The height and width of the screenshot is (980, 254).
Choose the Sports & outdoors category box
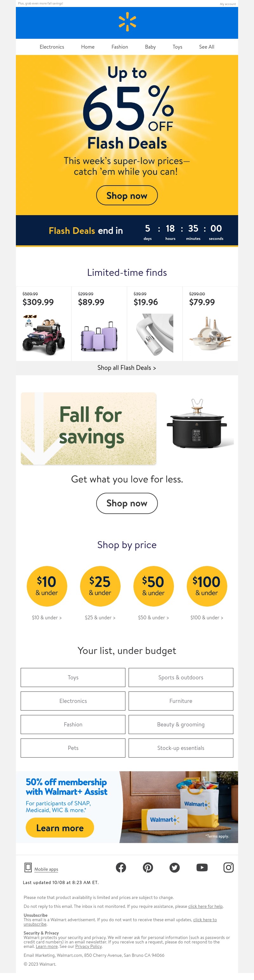181,677
